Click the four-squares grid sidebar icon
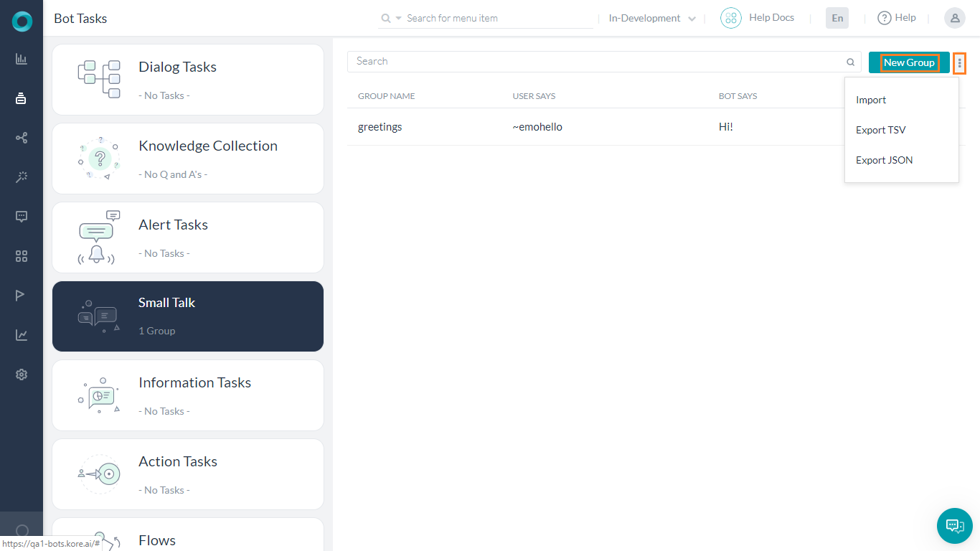Viewport: 980px width, 551px height. point(22,256)
